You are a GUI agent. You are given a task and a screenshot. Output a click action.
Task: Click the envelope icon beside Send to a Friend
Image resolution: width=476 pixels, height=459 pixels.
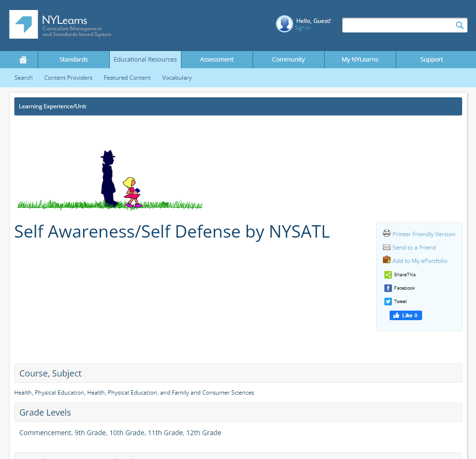[387, 247]
